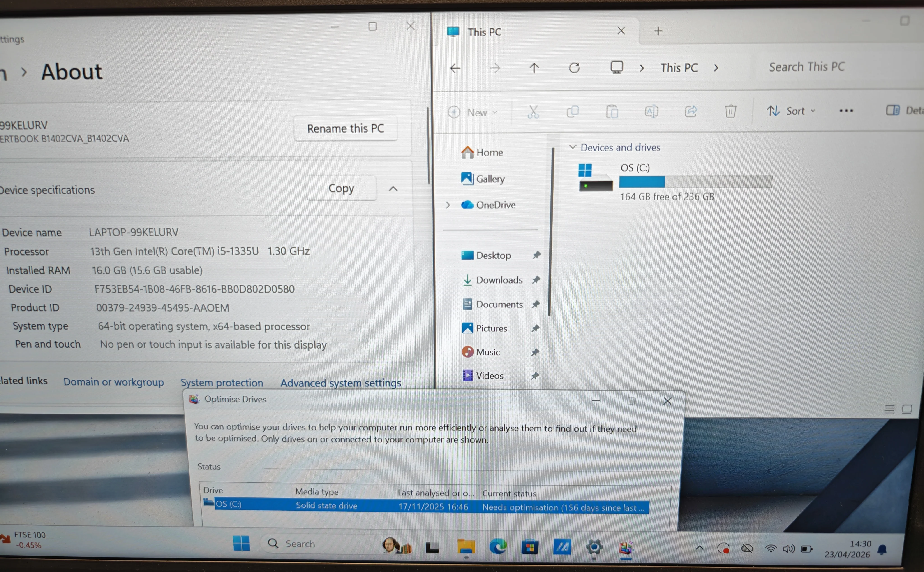Click Rename this PC button
Screen dimensions: 924x572
tap(345, 129)
